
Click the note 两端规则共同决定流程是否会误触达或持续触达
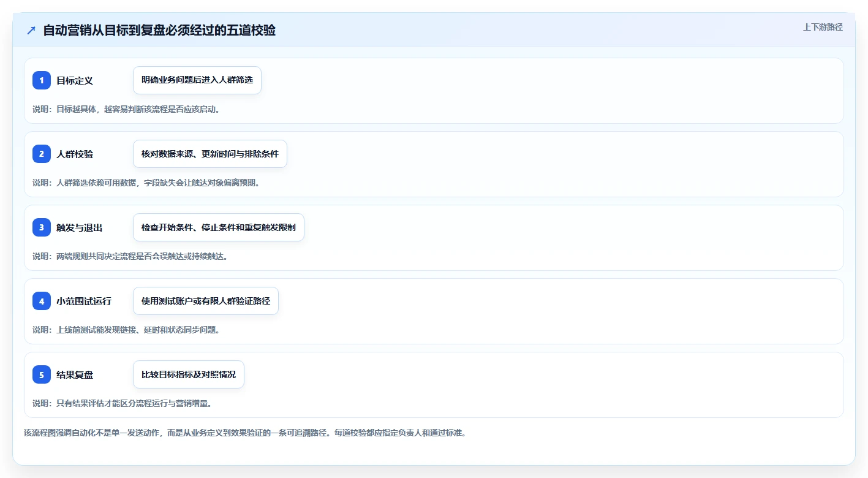click(x=130, y=256)
